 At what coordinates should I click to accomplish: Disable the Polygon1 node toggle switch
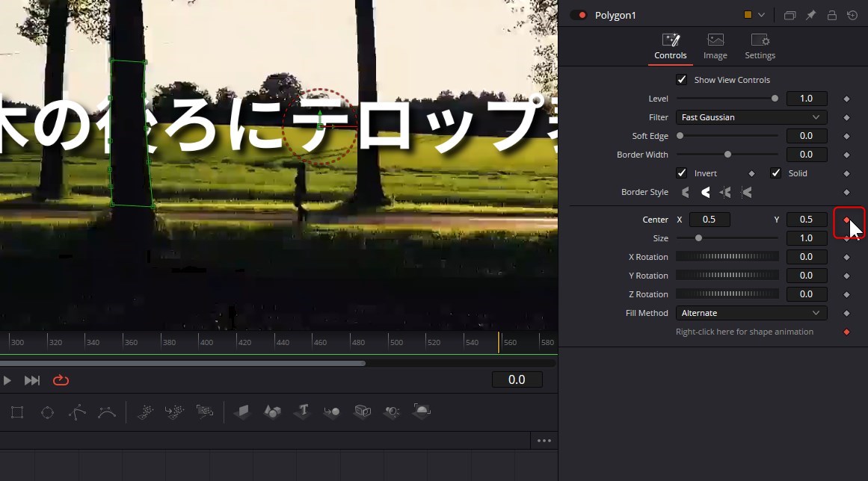click(x=579, y=14)
